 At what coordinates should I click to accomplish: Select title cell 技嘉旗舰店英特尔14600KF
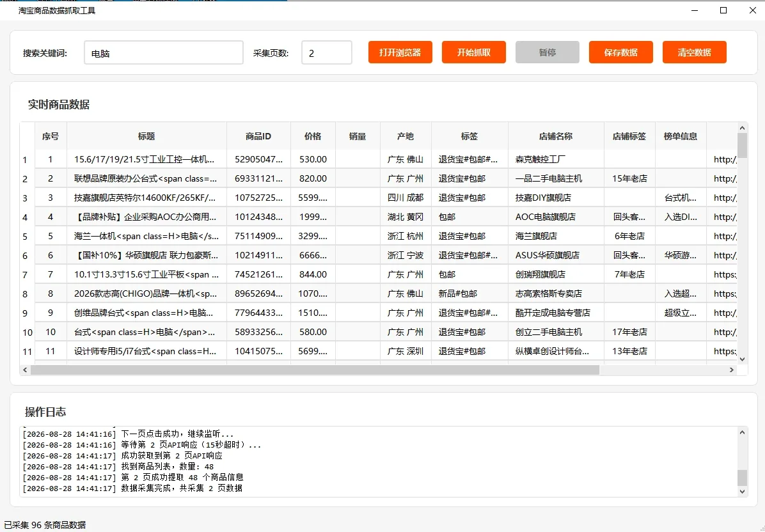point(147,198)
